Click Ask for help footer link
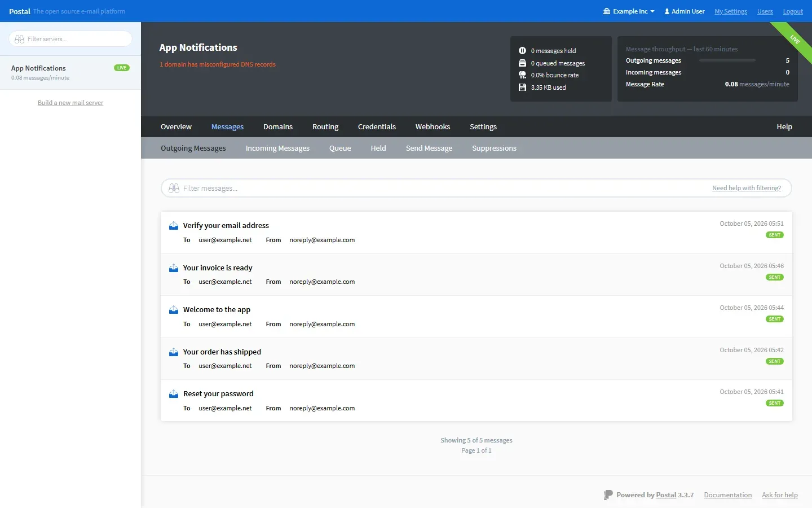Viewport: 812px width, 508px height. (x=780, y=495)
